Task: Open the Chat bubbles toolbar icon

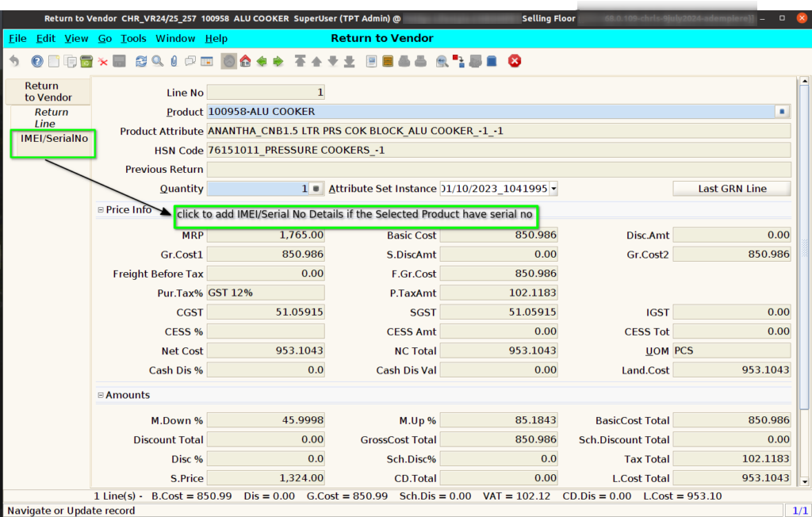Action: coord(190,61)
